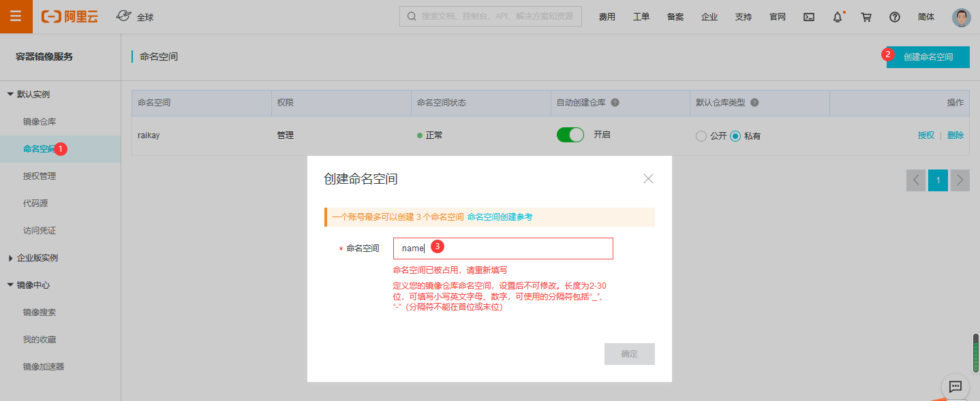Select the 公开 radio button

click(701, 136)
